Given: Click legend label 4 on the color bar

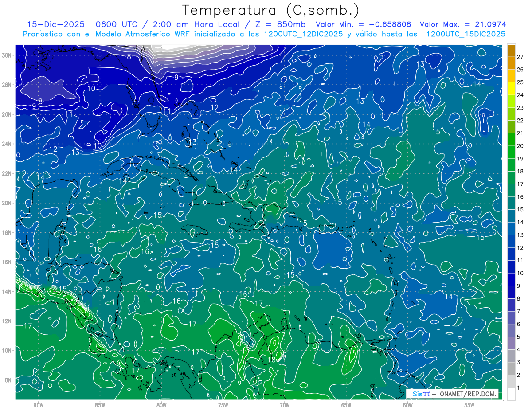Looking at the screenshot, I should [x=519, y=350].
